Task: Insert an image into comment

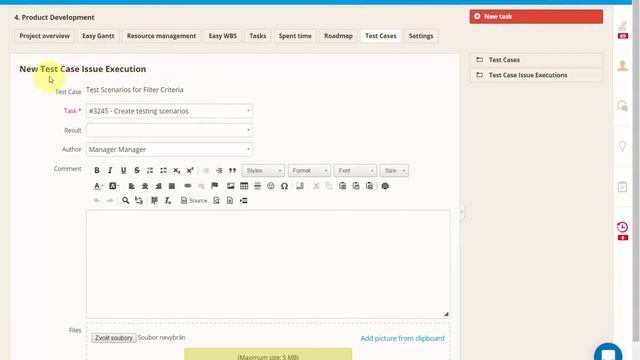Action: [231, 186]
